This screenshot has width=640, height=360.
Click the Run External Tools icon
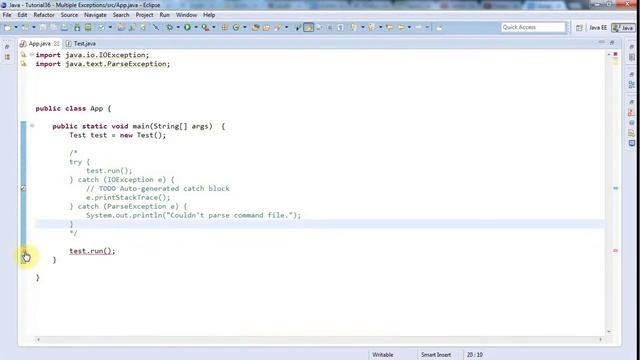point(205,27)
